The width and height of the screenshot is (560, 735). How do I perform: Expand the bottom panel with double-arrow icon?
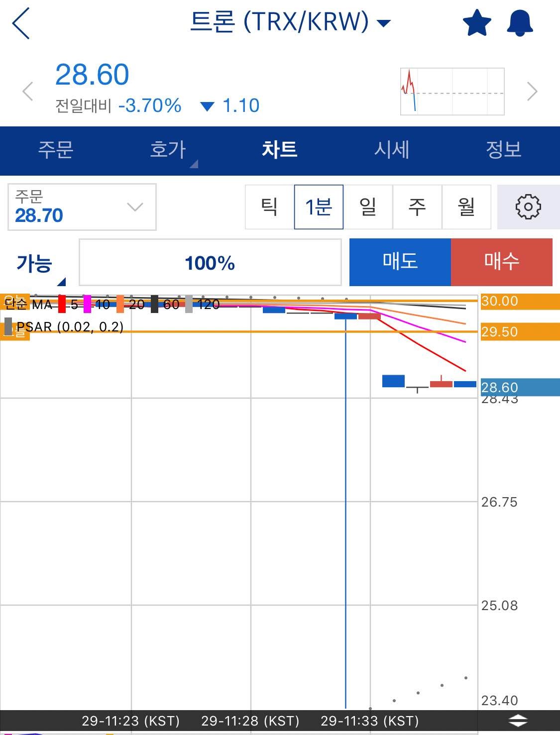(x=518, y=720)
